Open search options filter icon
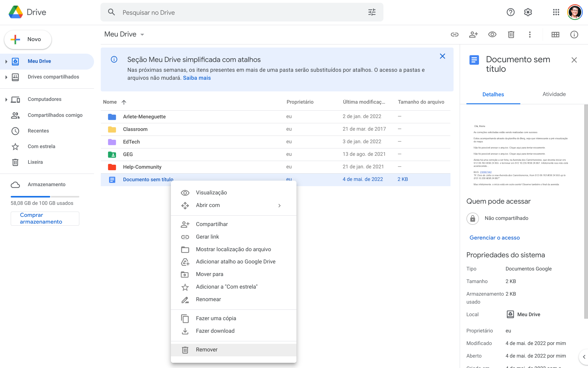The width and height of the screenshot is (588, 368). tap(372, 12)
